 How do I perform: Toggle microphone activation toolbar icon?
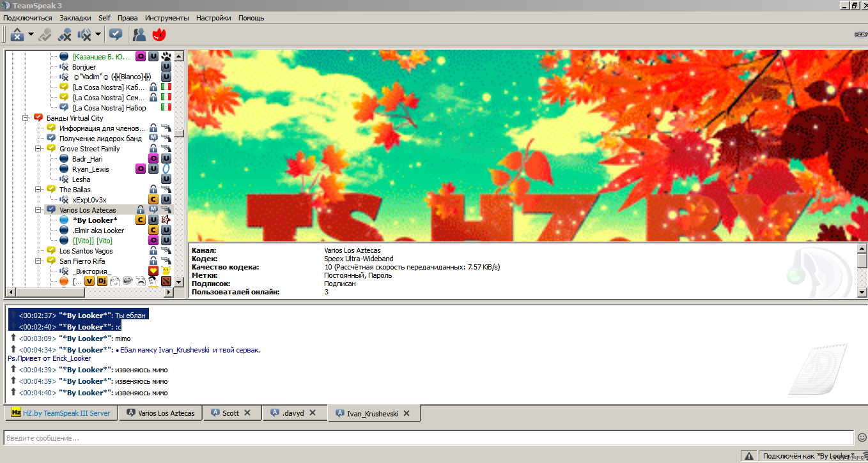coord(44,34)
